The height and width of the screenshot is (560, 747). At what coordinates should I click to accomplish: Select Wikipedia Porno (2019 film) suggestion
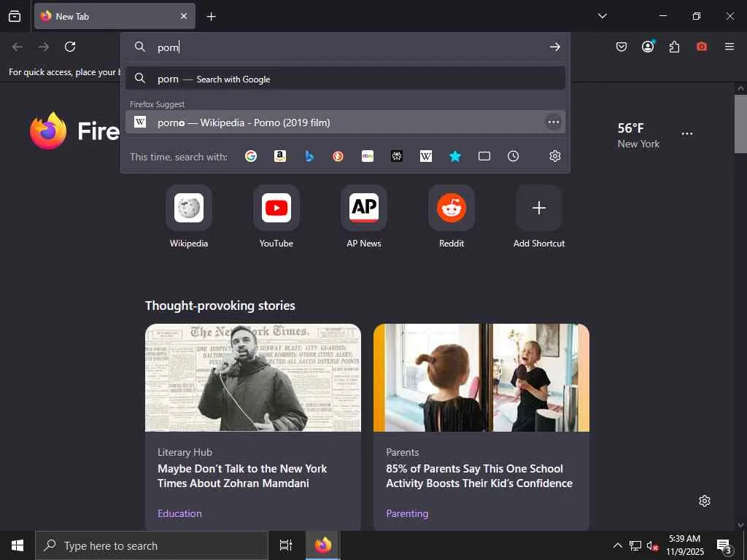click(x=345, y=122)
